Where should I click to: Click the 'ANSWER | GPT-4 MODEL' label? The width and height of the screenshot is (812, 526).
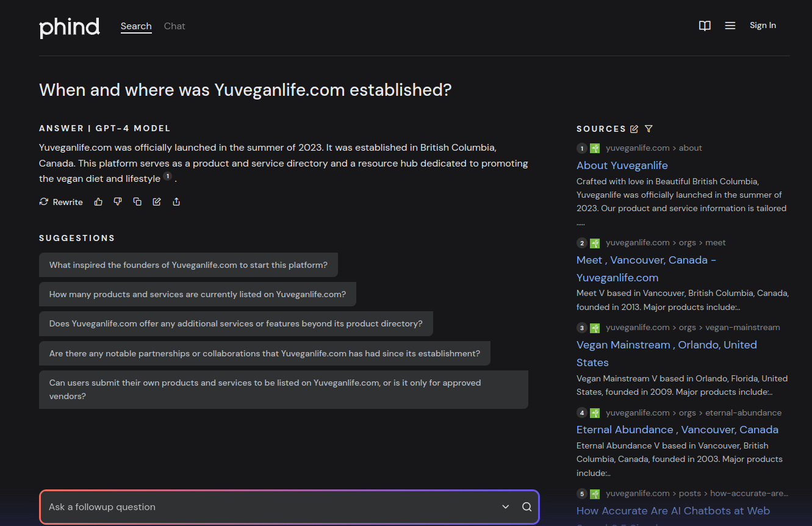click(x=105, y=129)
